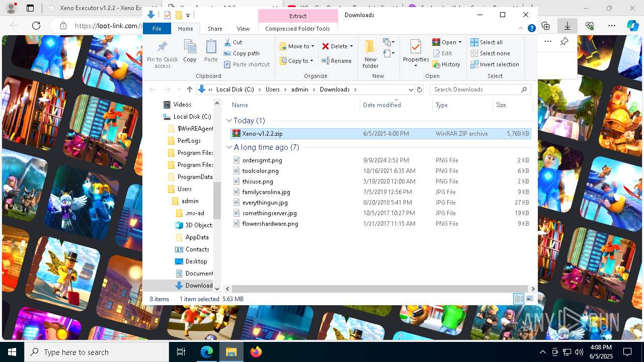Go up one folder level arrow
Image resolution: width=644 pixels, height=362 pixels.
pyautogui.click(x=189, y=89)
